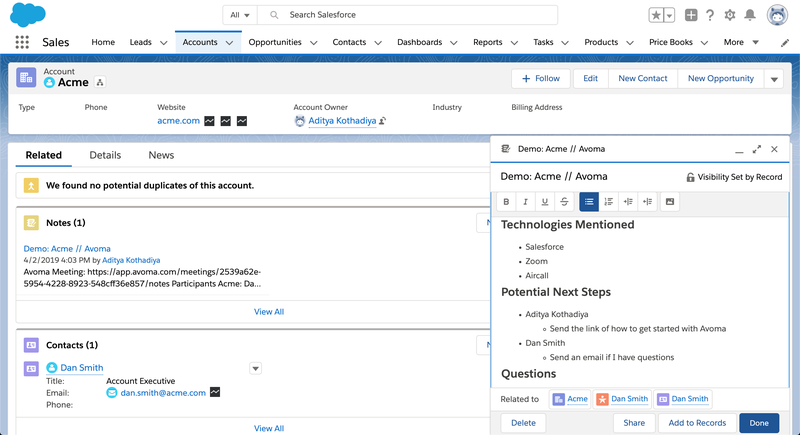Click the decrease indent button

[x=647, y=202]
